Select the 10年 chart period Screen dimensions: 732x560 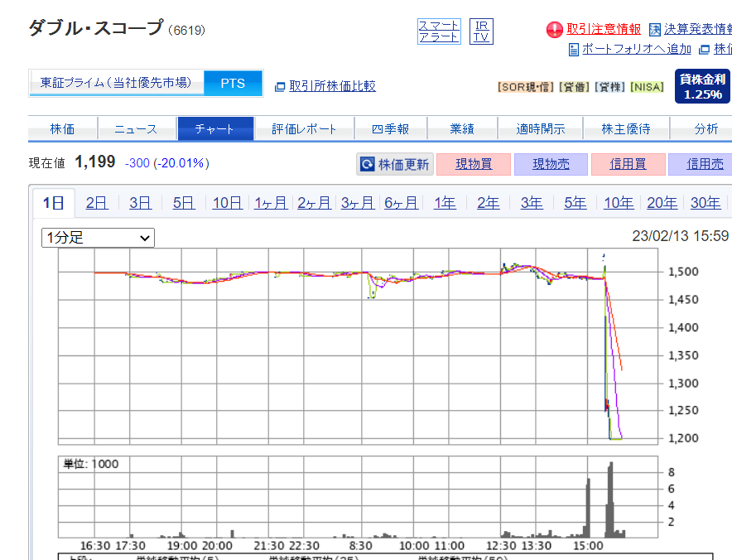[x=619, y=203]
